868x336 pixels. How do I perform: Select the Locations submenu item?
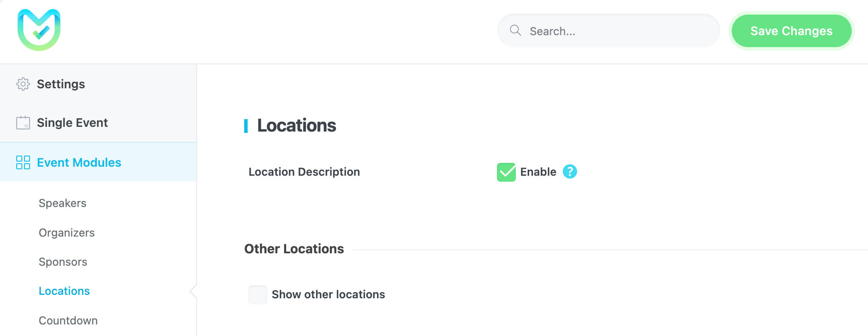(x=64, y=291)
